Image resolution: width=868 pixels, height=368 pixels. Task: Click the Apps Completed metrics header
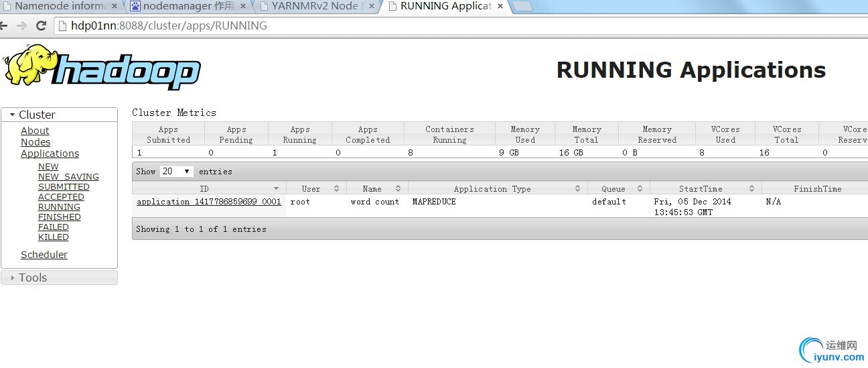pos(368,135)
